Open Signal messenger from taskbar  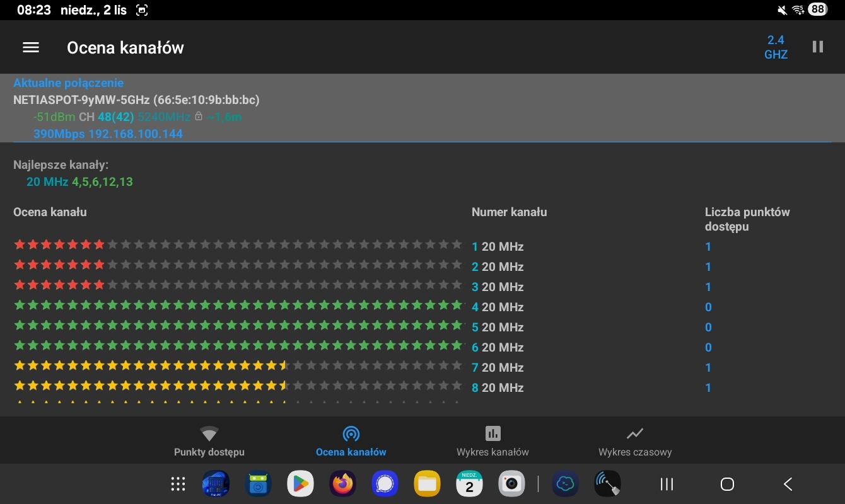385,484
